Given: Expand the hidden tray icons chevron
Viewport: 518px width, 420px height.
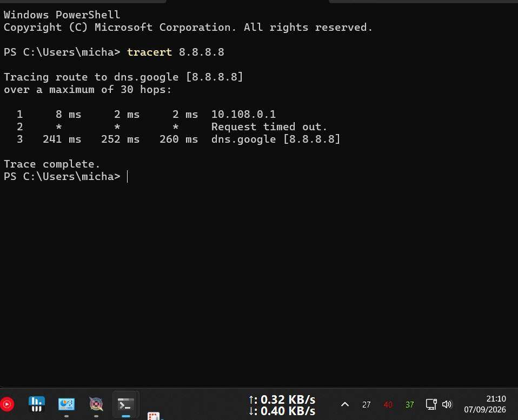Looking at the screenshot, I should click(345, 404).
